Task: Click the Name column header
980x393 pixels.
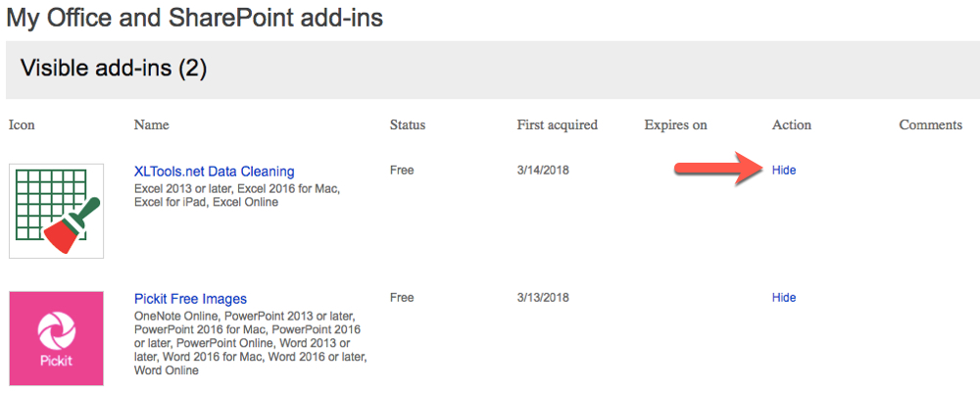Action: click(x=152, y=125)
